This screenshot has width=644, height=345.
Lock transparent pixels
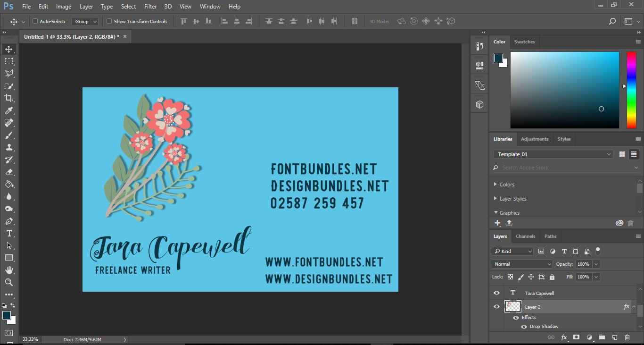[x=510, y=277]
